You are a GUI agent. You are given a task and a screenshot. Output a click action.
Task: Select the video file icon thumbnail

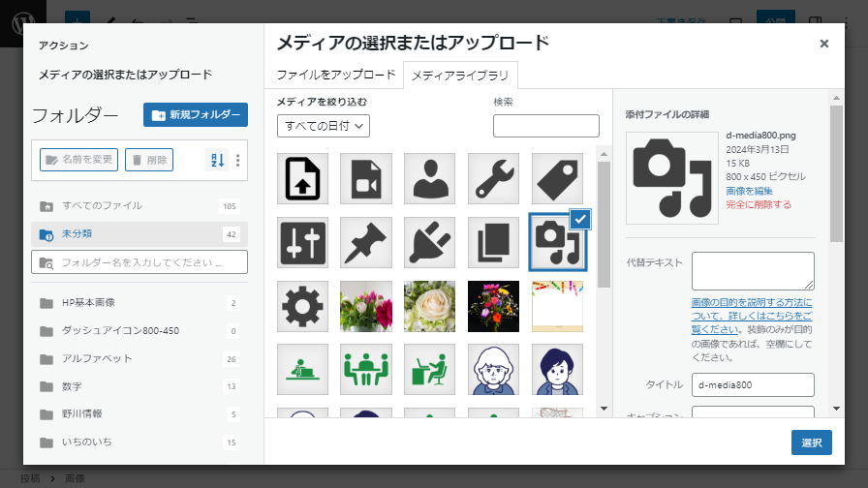(365, 178)
